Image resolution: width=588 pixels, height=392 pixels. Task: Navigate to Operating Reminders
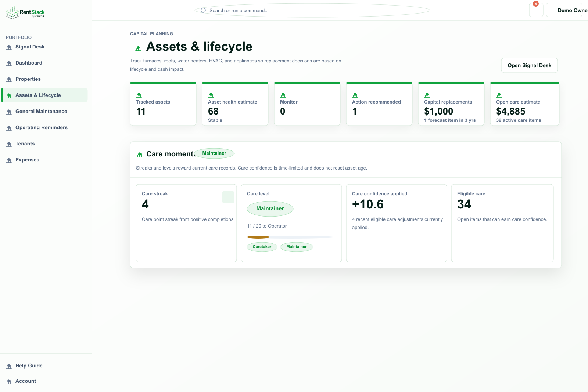coord(44,127)
